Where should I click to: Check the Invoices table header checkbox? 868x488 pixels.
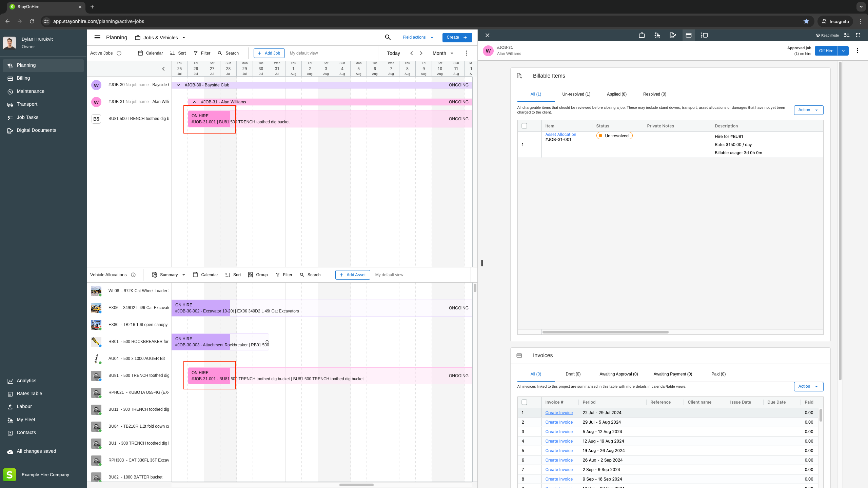pyautogui.click(x=524, y=402)
